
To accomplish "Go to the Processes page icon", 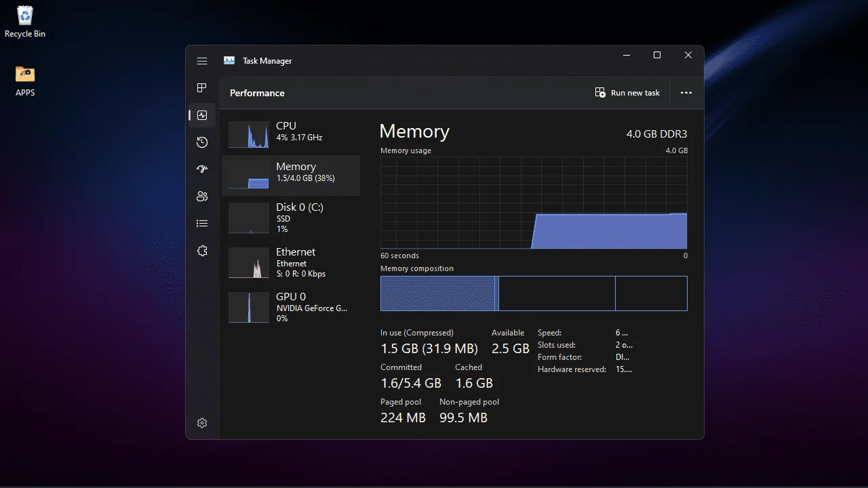I will pyautogui.click(x=202, y=88).
